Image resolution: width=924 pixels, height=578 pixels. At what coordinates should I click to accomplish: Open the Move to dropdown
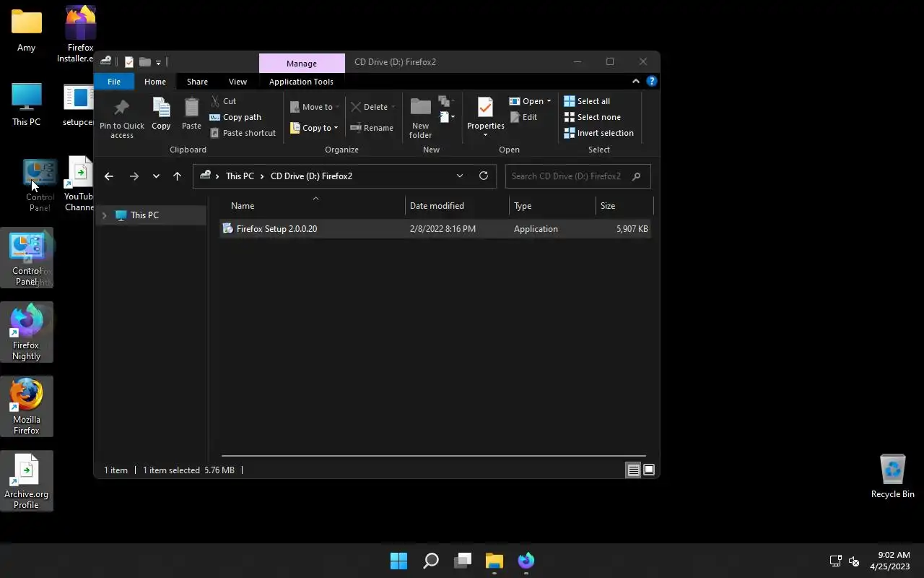[x=315, y=107]
